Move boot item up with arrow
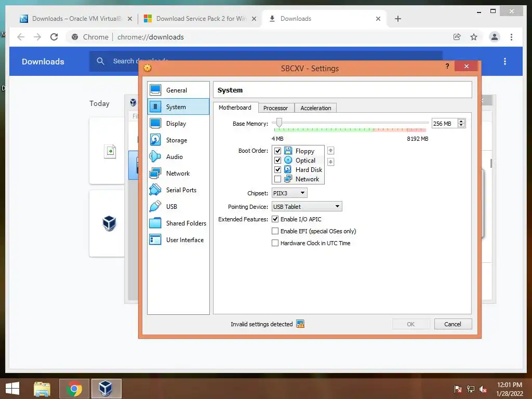 coord(330,151)
